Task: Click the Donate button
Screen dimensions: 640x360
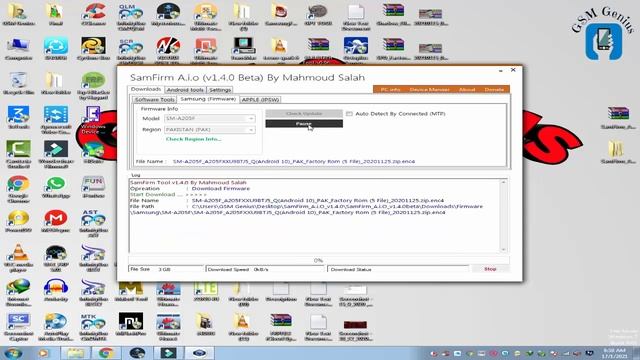Action: tap(494, 89)
